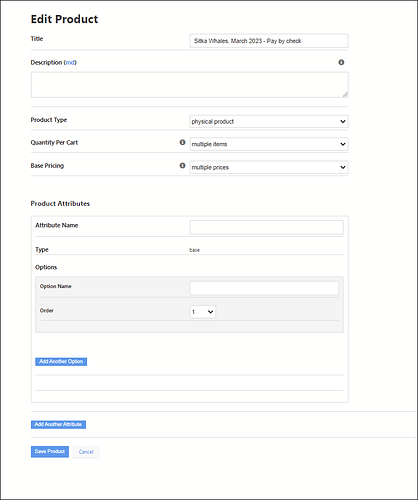Click the Cancel button
418x500 pixels.
coord(86,452)
